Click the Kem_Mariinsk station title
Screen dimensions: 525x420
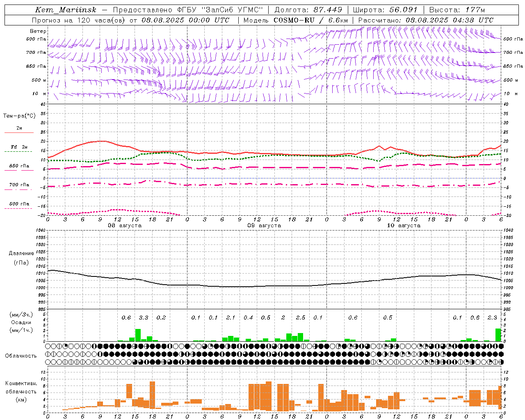tap(65, 10)
